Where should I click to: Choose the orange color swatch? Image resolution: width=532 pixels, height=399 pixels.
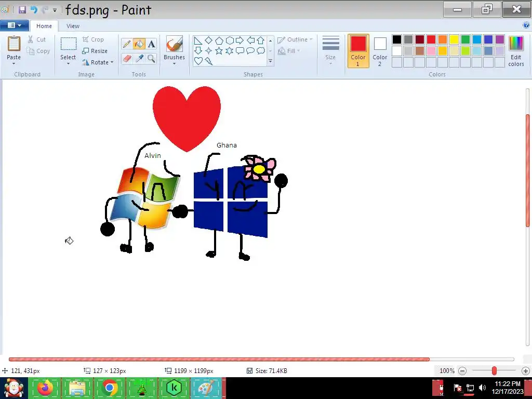pos(443,39)
